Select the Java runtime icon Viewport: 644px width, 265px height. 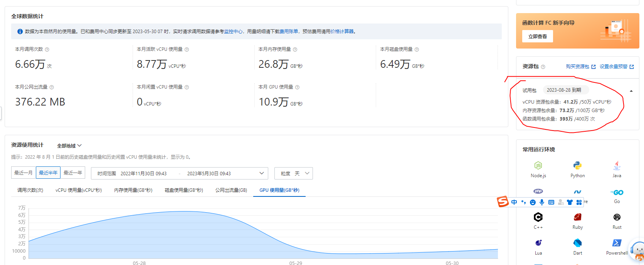(x=617, y=166)
